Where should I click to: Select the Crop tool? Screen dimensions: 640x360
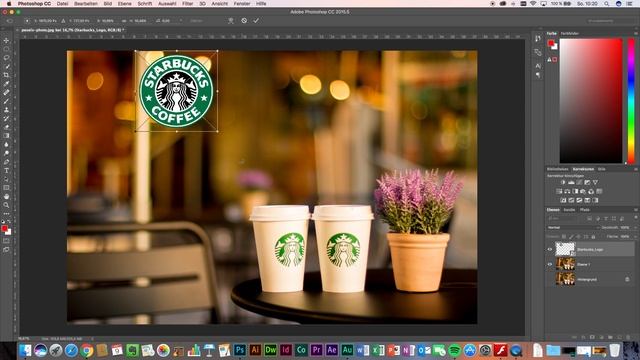coord(6,75)
